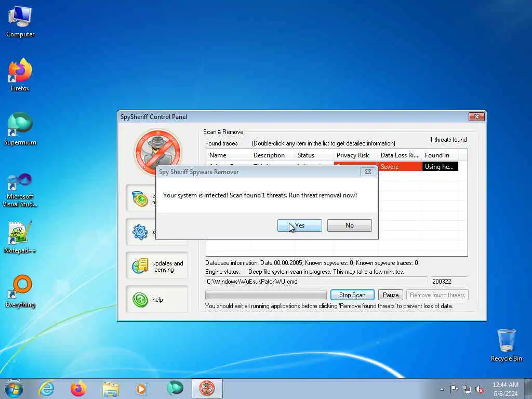Sort list by Privacy Risk column
The image size is (532, 399).
(355, 155)
